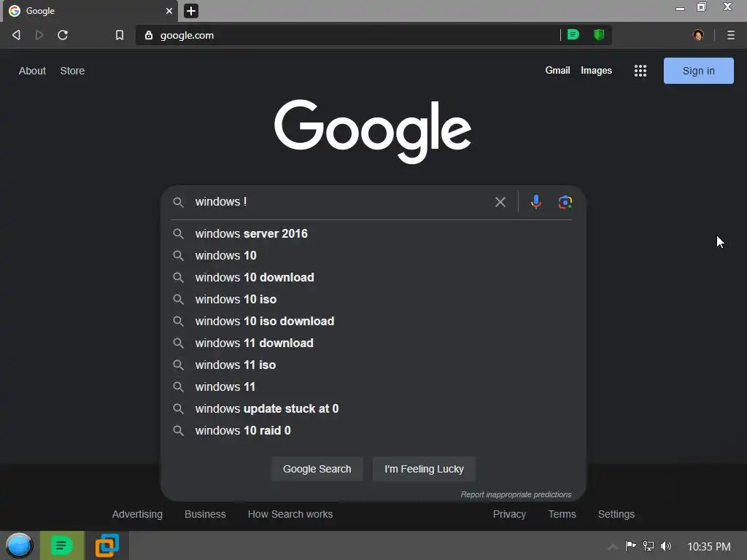747x560 pixels.
Task: Open the Terms footer link
Action: coord(562,514)
